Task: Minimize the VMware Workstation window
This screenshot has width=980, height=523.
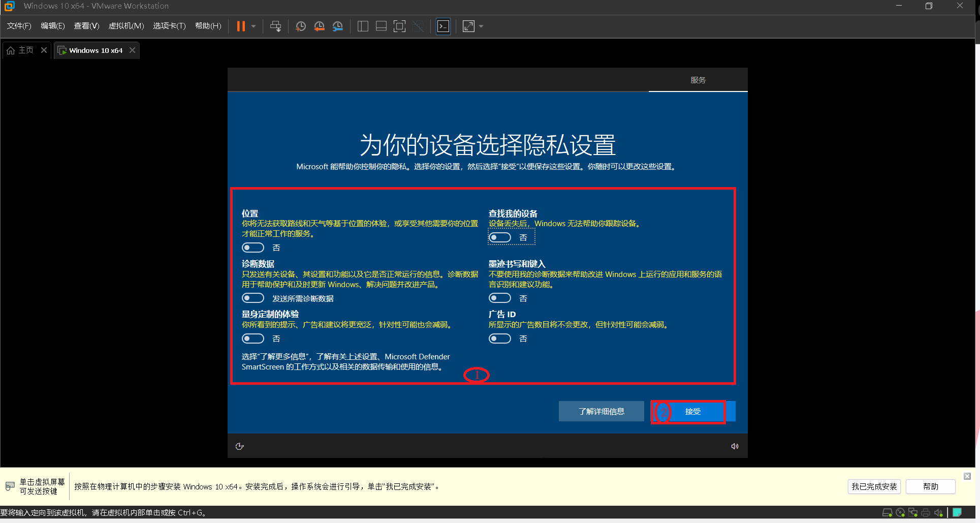Action: [899, 6]
